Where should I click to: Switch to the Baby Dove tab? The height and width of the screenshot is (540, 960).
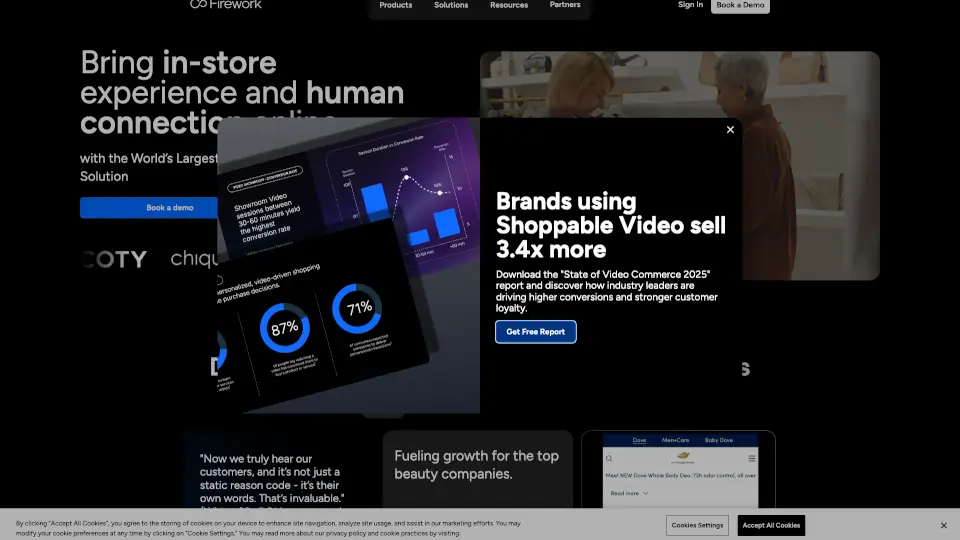pos(720,441)
